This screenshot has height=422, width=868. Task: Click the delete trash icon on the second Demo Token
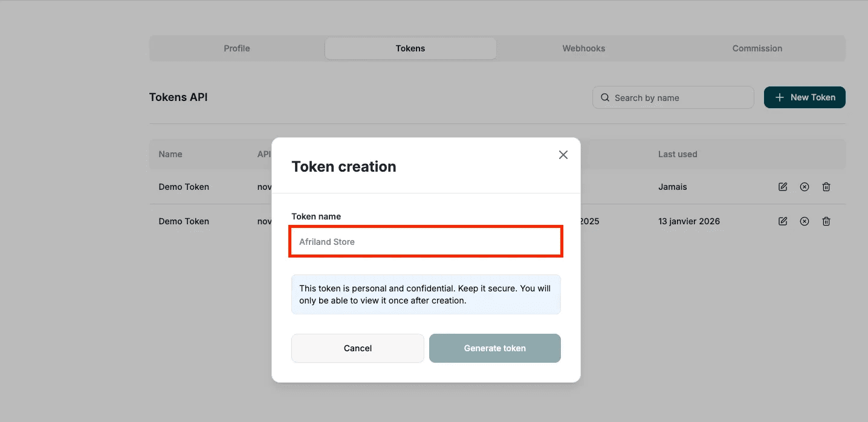(826, 221)
